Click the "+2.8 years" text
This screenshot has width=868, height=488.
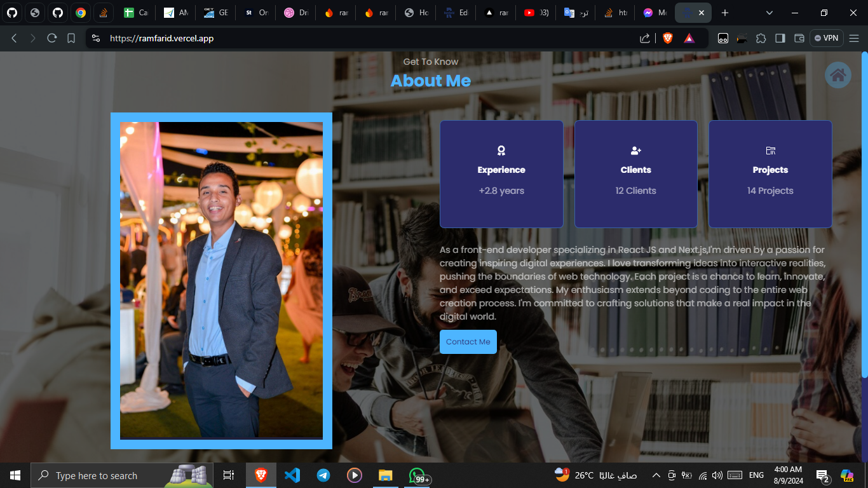click(x=501, y=191)
